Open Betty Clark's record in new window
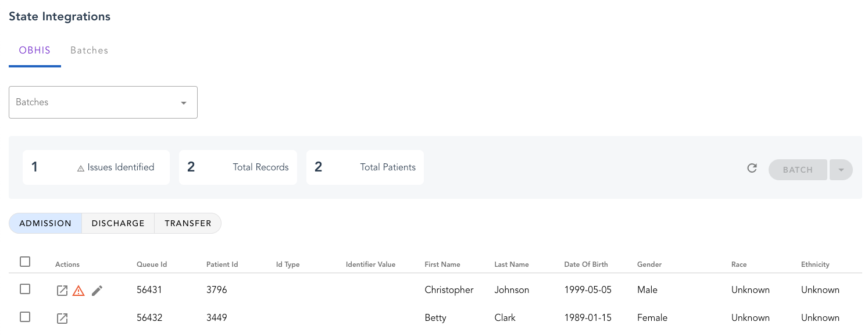The width and height of the screenshot is (868, 336). (62, 318)
